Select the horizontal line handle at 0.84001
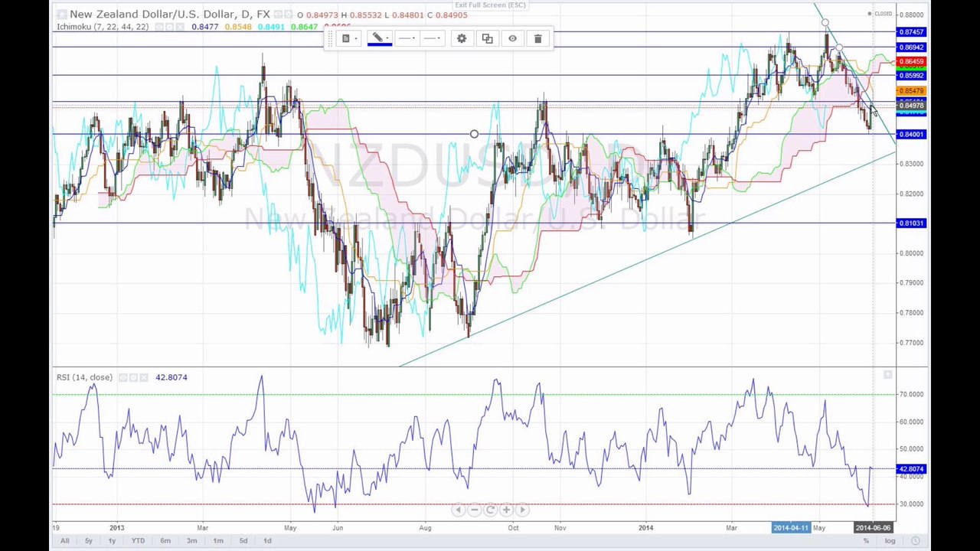980x551 pixels. tap(474, 135)
